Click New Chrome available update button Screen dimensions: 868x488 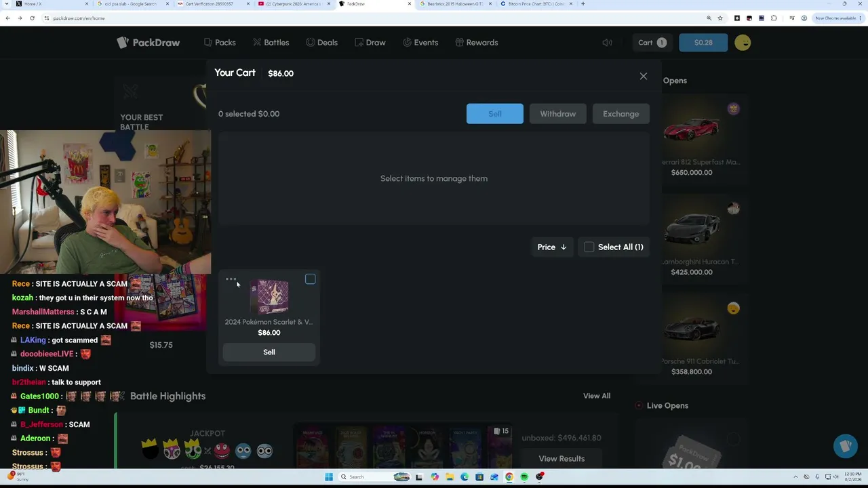pyautogui.click(x=838, y=18)
